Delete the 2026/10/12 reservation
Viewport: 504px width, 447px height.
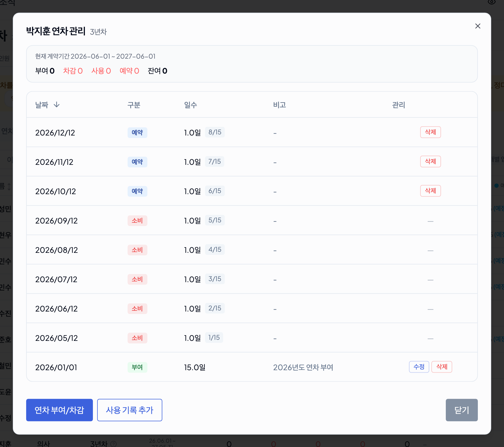coord(430,191)
